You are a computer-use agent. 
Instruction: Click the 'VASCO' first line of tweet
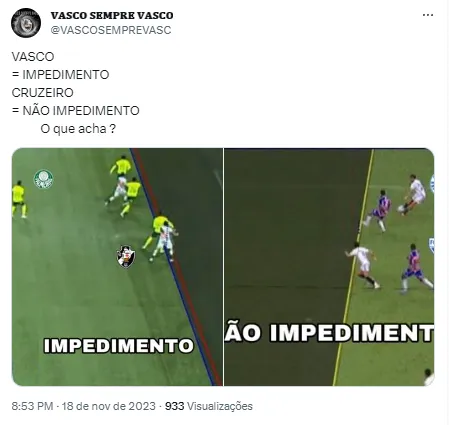point(33,57)
